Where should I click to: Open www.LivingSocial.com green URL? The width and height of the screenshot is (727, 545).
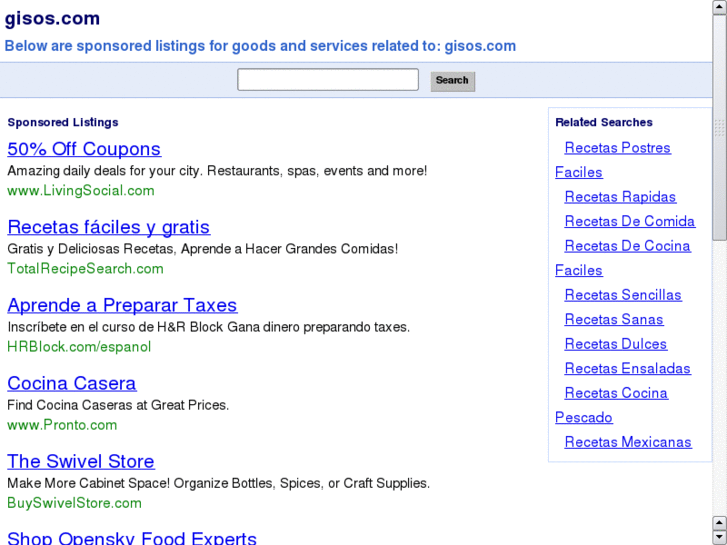81,191
